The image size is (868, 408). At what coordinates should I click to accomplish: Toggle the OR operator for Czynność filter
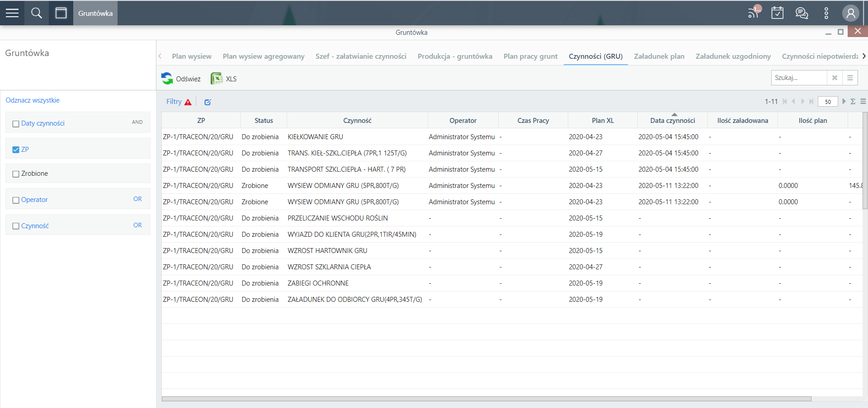(x=137, y=225)
